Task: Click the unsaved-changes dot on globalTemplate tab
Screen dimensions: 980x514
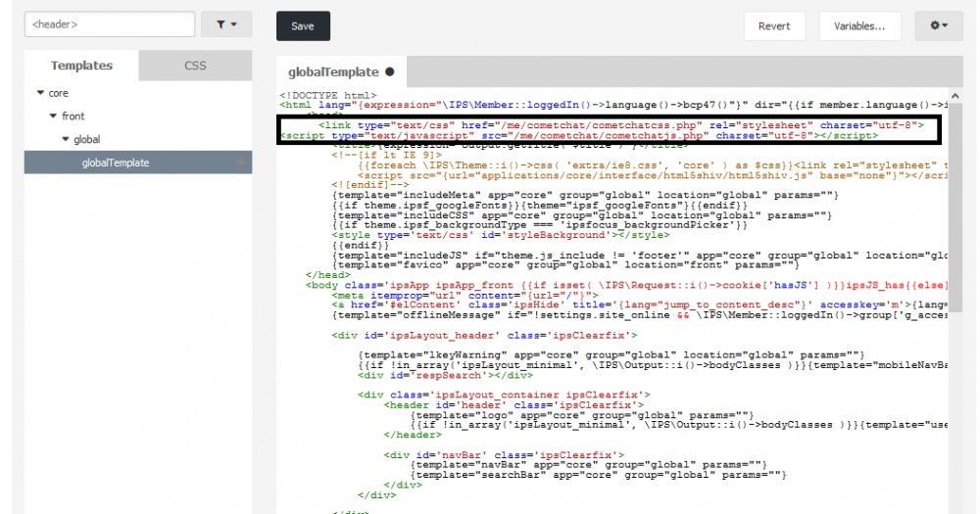Action: tap(390, 71)
